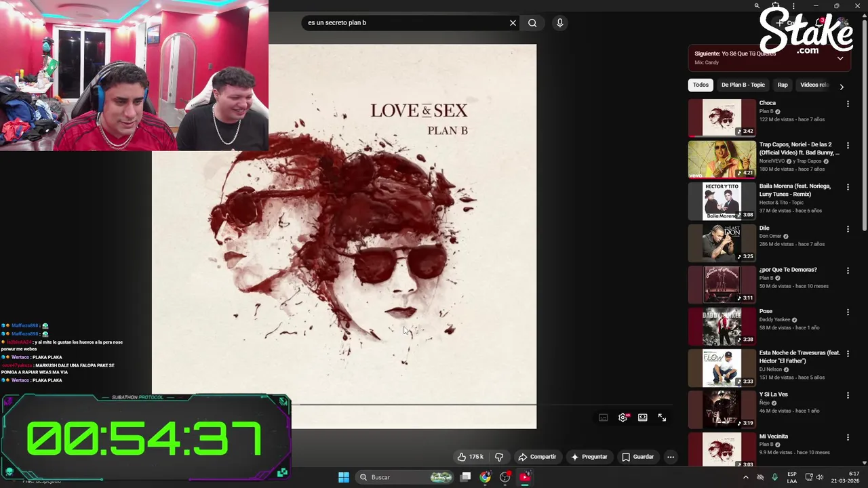This screenshot has width=868, height=488.
Task: Open the more actions ellipsis below the video
Action: 671,457
